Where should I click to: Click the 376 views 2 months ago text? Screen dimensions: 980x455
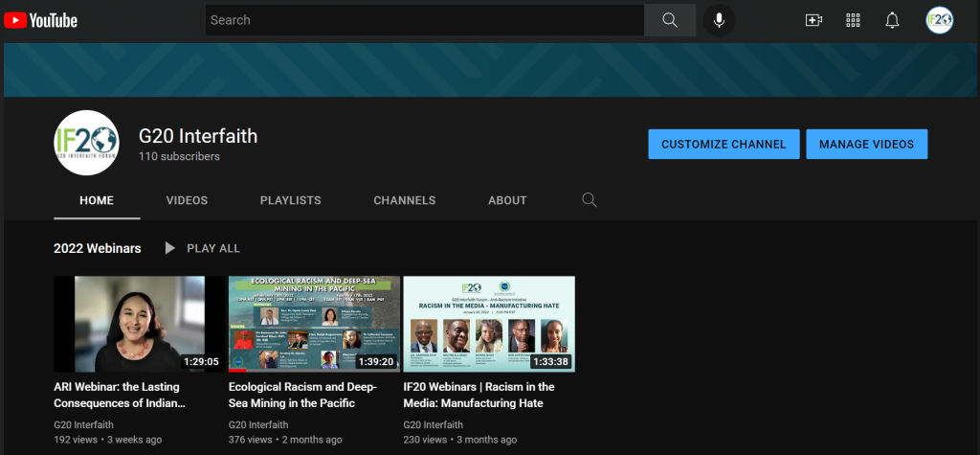tap(285, 440)
